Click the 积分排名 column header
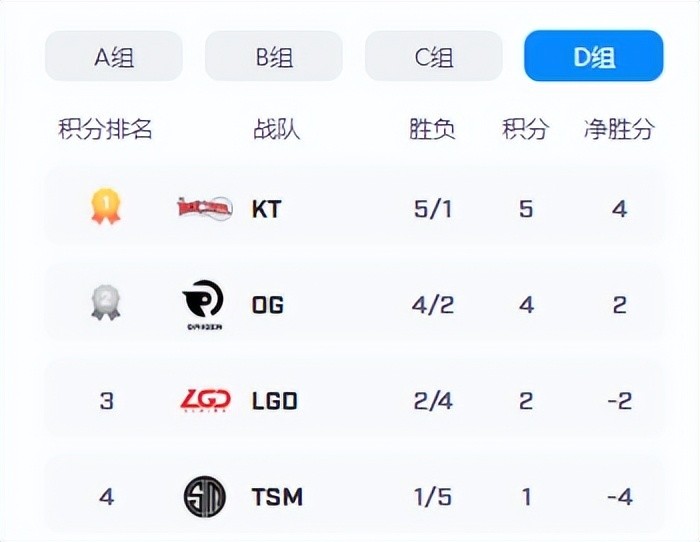 pyautogui.click(x=106, y=129)
